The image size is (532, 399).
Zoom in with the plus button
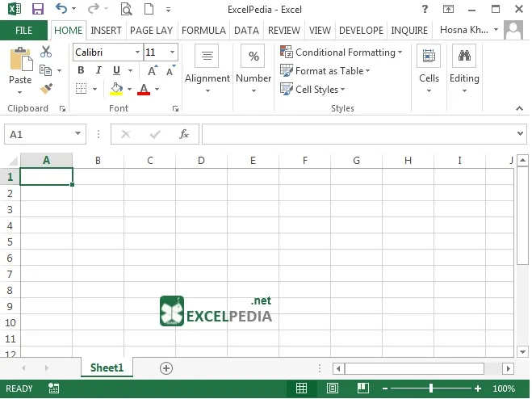(x=478, y=388)
